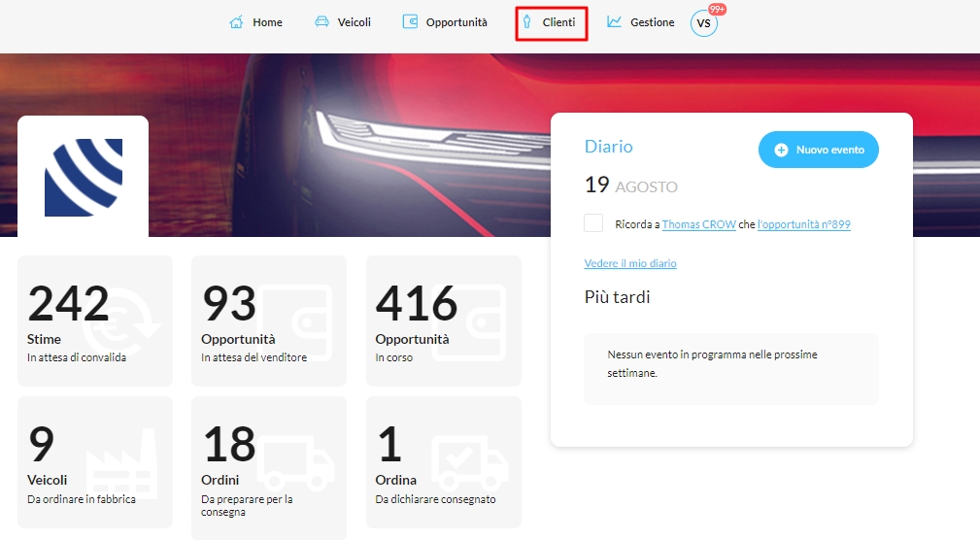Image resolution: width=980 pixels, height=540 pixels.
Task: Click the Clienti person icon
Action: click(526, 22)
